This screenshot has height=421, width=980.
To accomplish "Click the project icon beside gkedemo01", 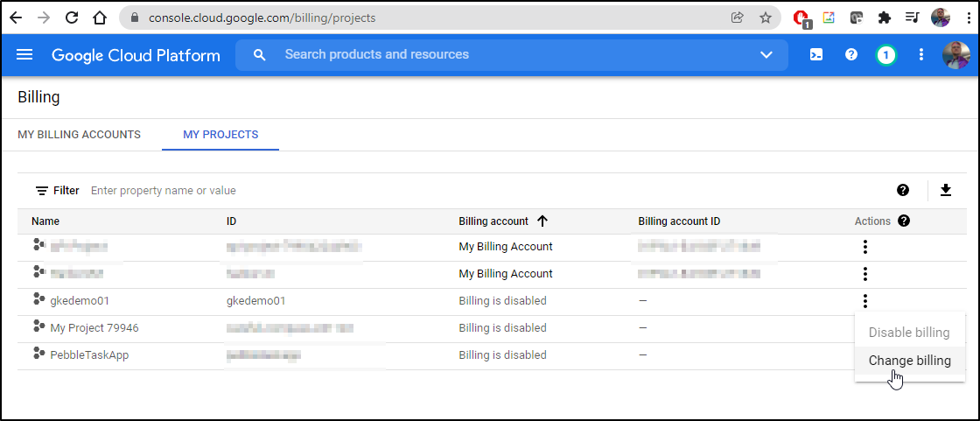I will point(38,299).
